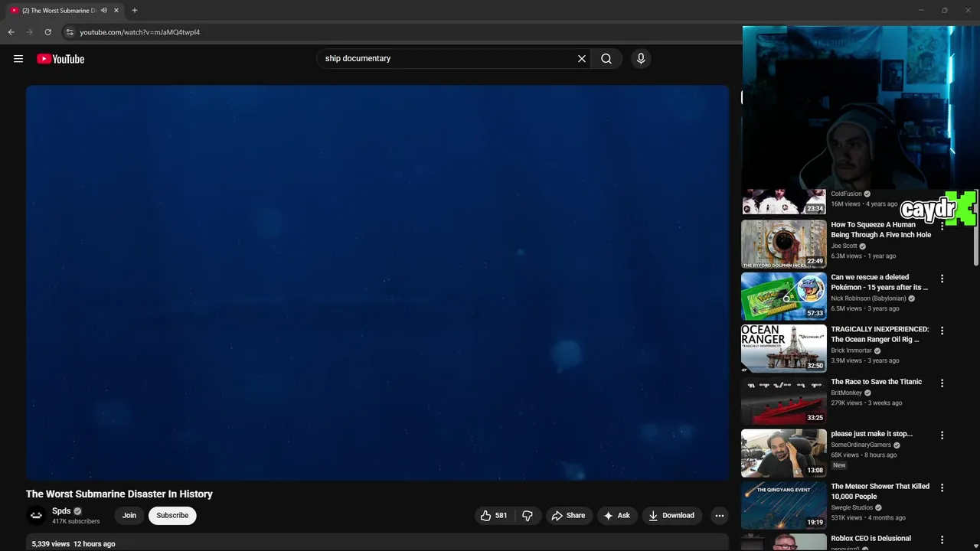Open site information icon in address bar
Viewport: 980px width, 551px height.
click(69, 32)
